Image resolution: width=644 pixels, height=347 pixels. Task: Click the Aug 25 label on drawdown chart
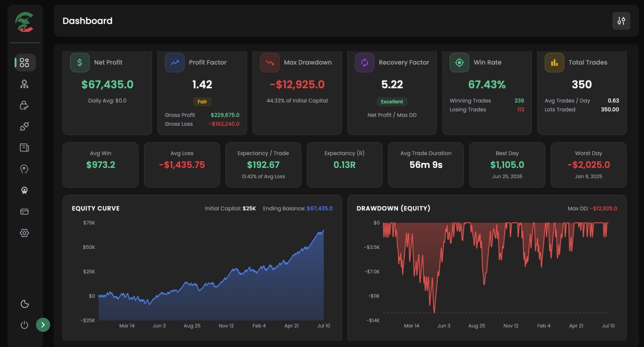tap(476, 326)
